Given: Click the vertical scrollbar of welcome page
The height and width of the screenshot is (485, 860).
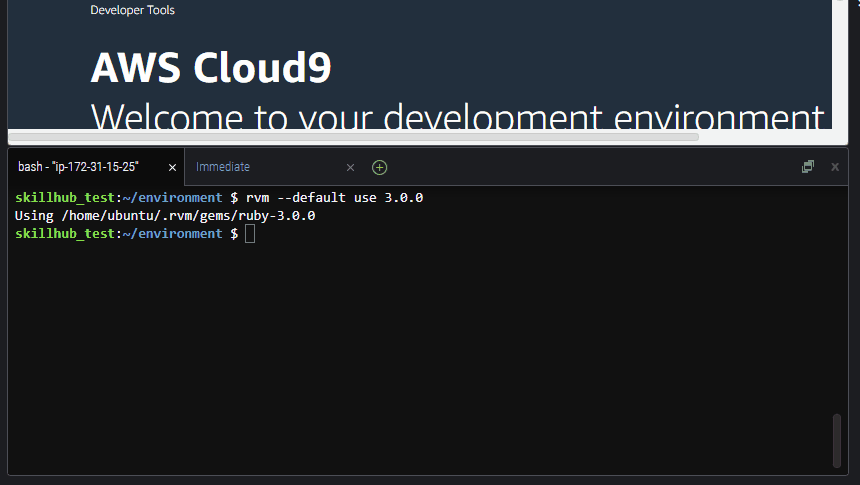Looking at the screenshot, I should (x=840, y=64).
